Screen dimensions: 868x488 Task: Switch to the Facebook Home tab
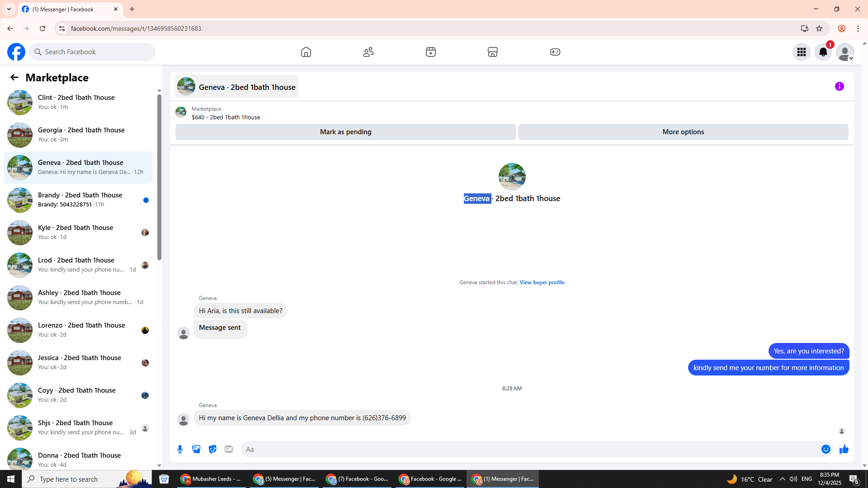[x=306, y=52]
